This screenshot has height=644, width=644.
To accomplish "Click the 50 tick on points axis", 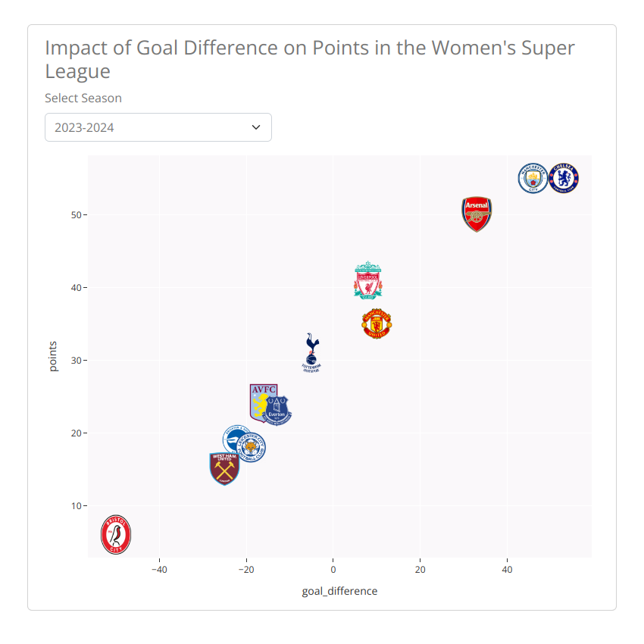I will tap(76, 215).
